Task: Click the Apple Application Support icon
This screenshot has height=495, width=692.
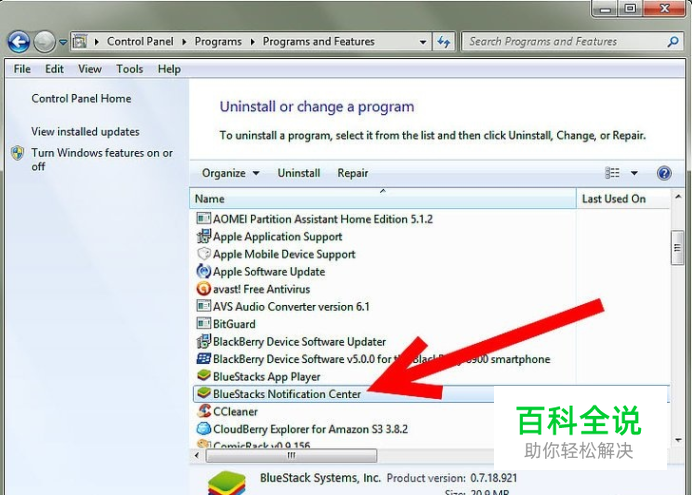Action: (x=203, y=236)
